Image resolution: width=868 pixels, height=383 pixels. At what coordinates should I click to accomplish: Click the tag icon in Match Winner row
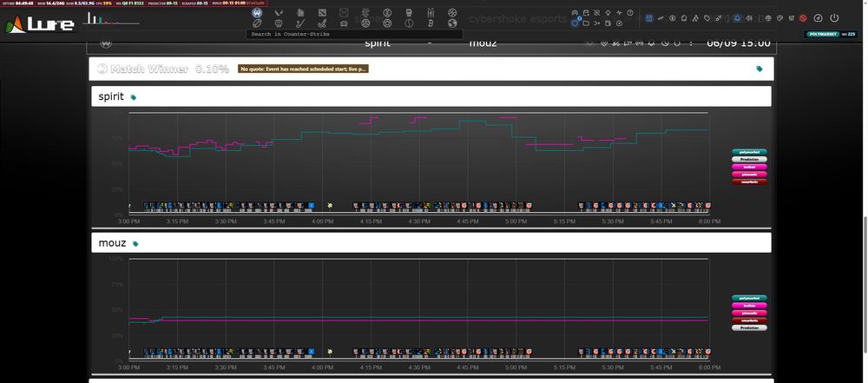pos(759,69)
